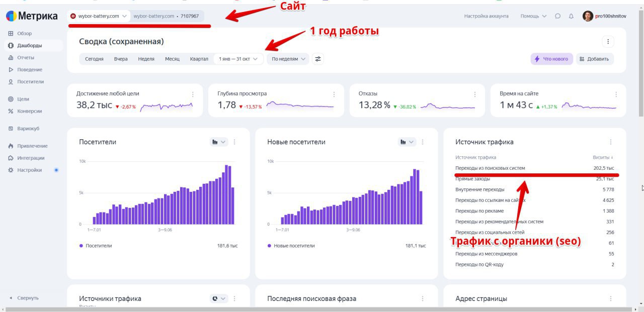Open Посетители sidebar section

pos(30,81)
